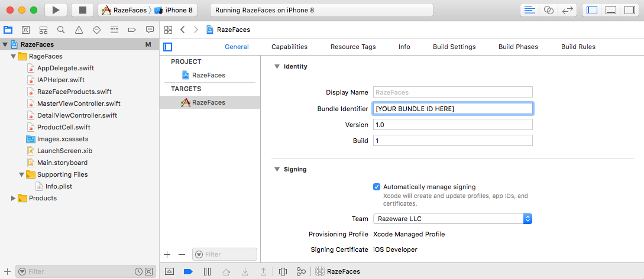Open the Version editor arrows icon
644x279 pixels.
pos(568,10)
